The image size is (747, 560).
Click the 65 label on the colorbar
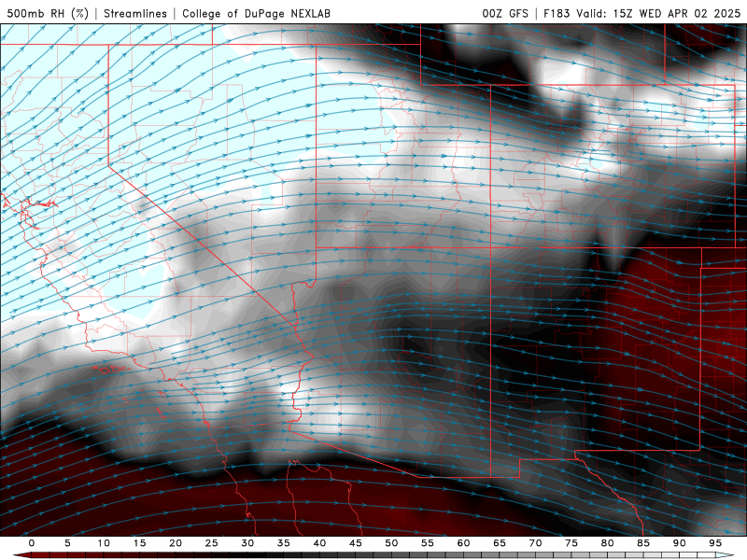(x=500, y=543)
